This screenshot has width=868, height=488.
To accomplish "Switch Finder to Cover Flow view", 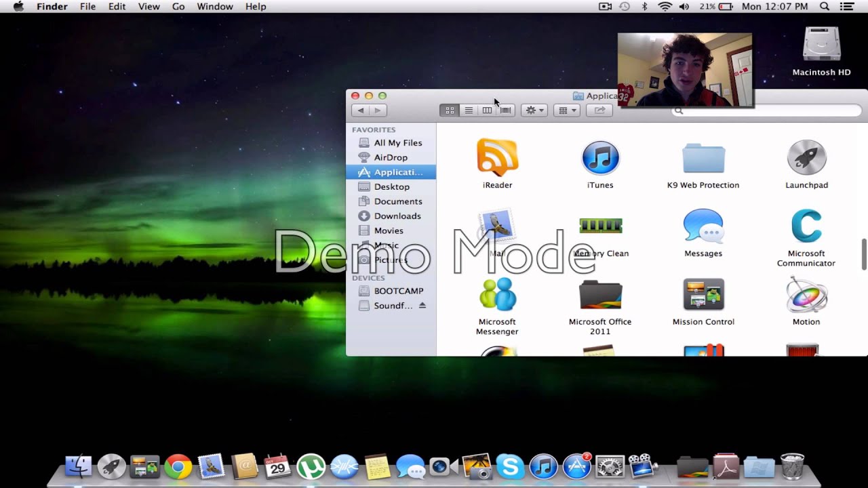I will (505, 110).
